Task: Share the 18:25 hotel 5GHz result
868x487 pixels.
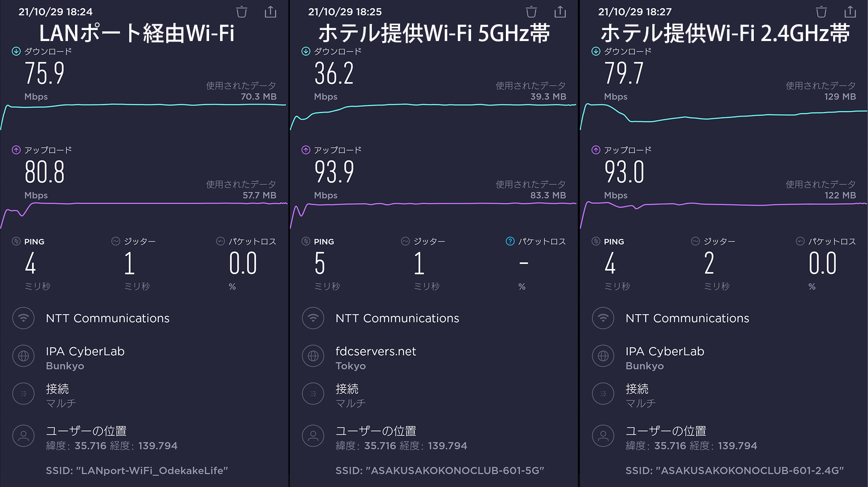Action: tap(560, 12)
